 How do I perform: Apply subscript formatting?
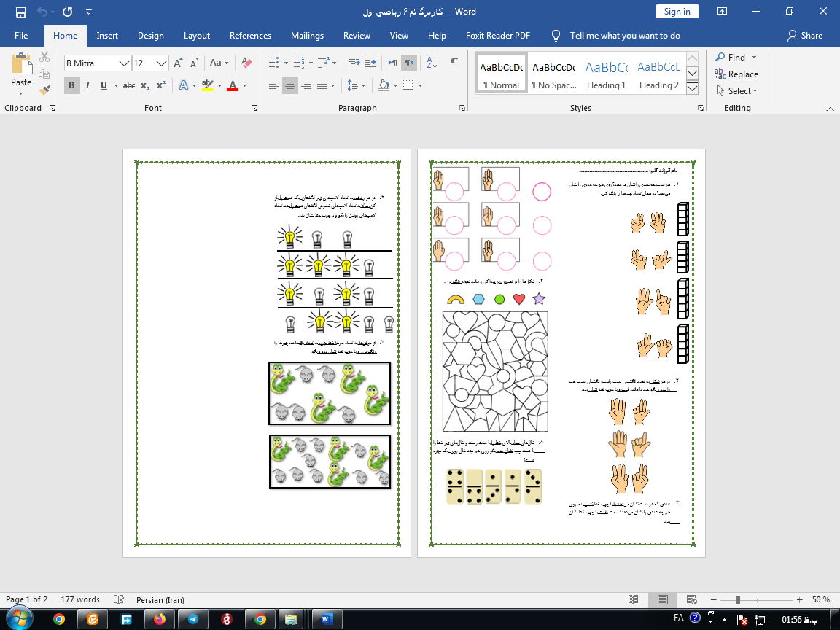coord(145,85)
